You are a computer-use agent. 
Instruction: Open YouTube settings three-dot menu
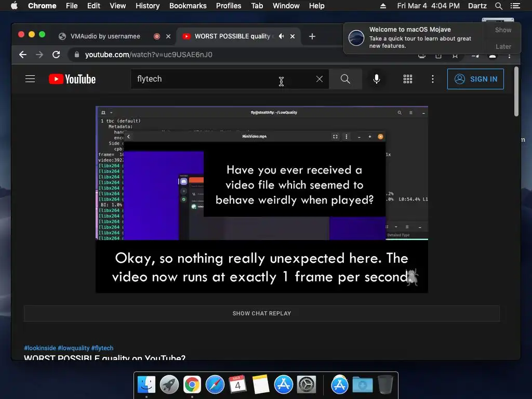click(433, 79)
